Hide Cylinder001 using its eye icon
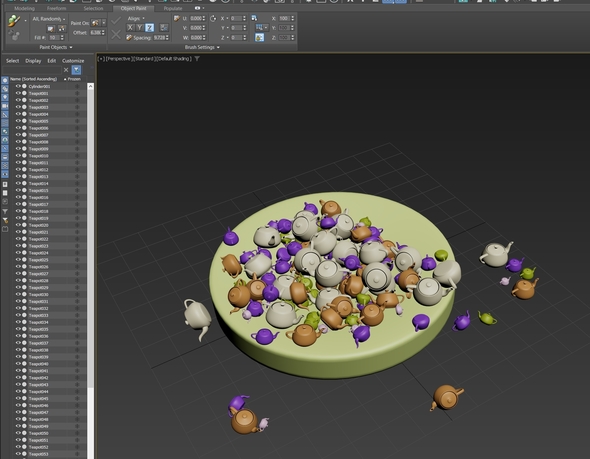 coord(18,86)
